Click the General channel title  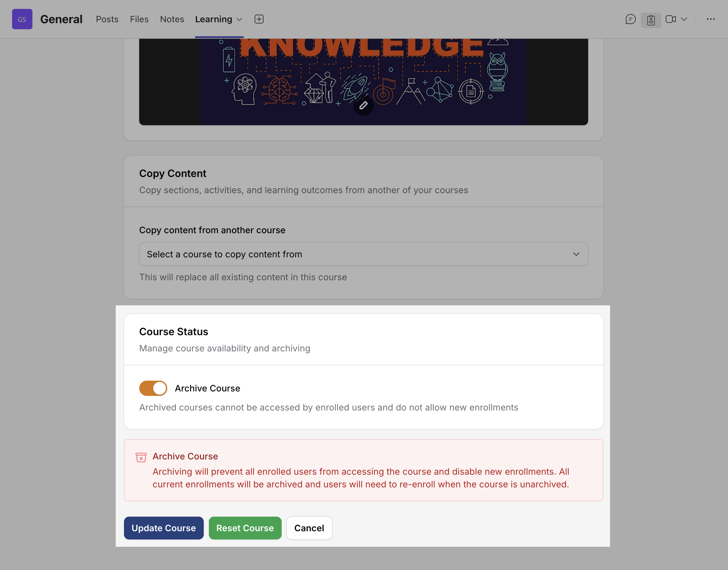coord(61,19)
